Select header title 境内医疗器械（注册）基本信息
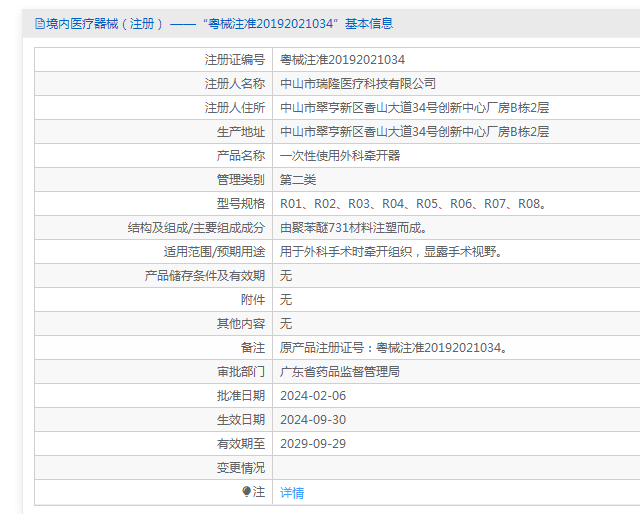 click(214, 24)
